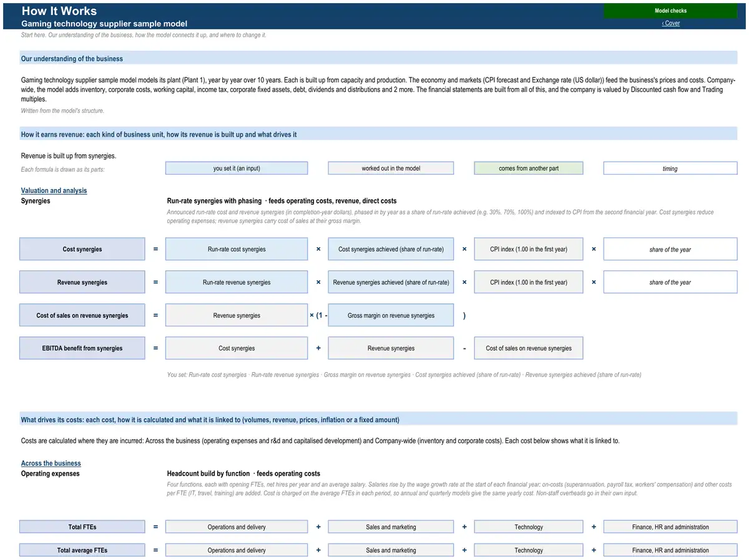
Task: Click the 'Start here' intro line
Action: point(144,35)
